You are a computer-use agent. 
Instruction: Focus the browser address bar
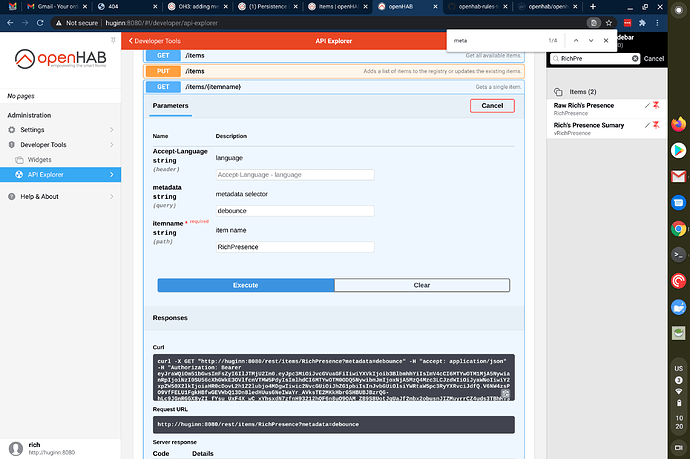[x=321, y=23]
